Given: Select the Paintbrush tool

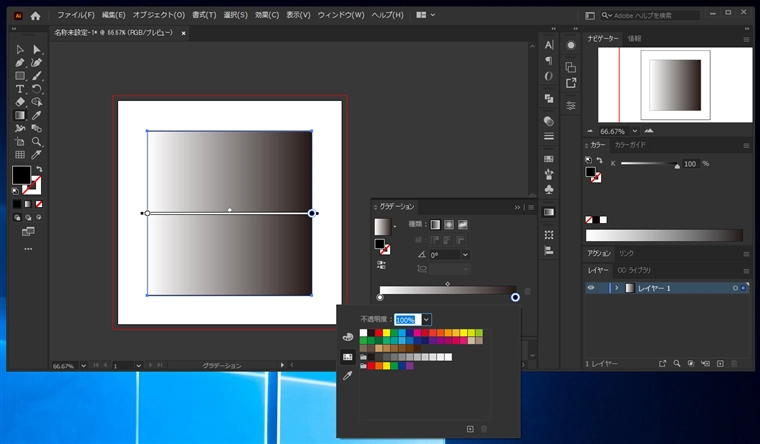Looking at the screenshot, I should [37, 75].
